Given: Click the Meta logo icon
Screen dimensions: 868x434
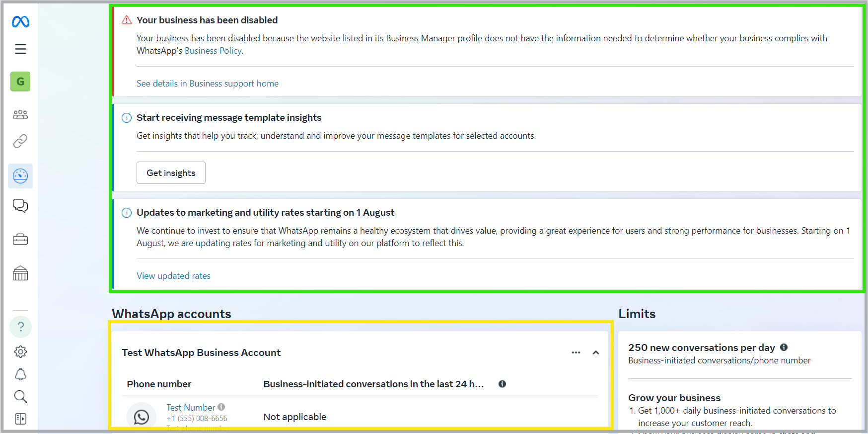Looking at the screenshot, I should (20, 21).
